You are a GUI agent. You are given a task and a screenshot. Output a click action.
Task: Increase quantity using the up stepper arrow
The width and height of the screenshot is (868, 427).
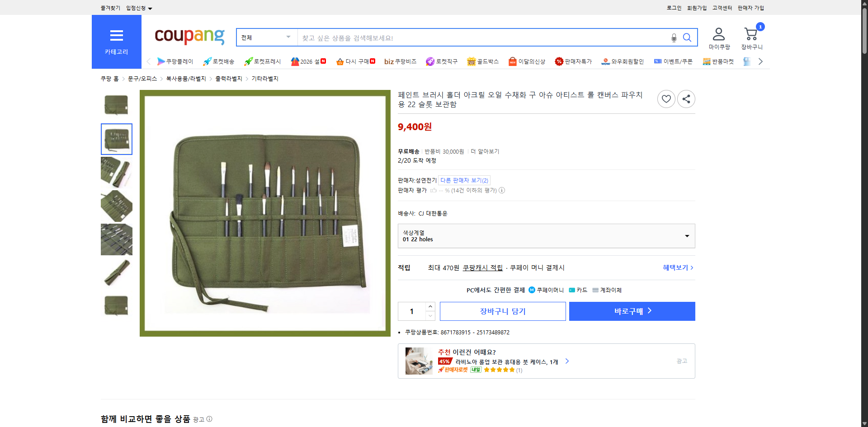(430, 306)
